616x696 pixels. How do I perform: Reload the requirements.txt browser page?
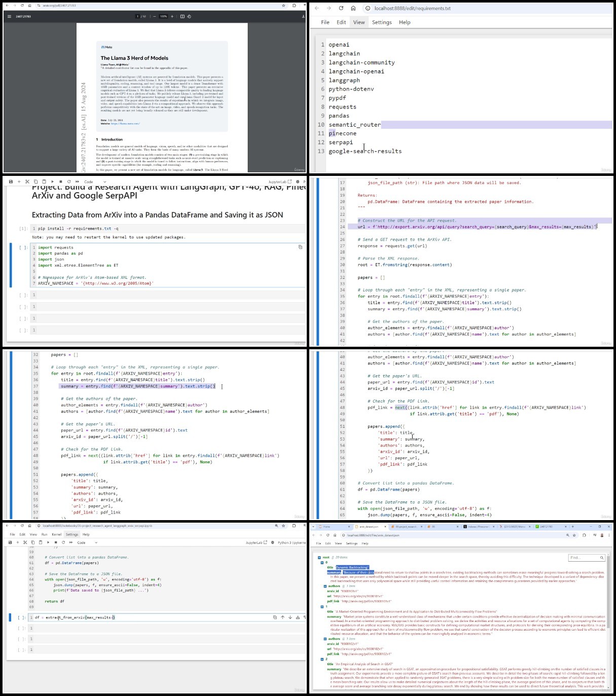coord(341,8)
